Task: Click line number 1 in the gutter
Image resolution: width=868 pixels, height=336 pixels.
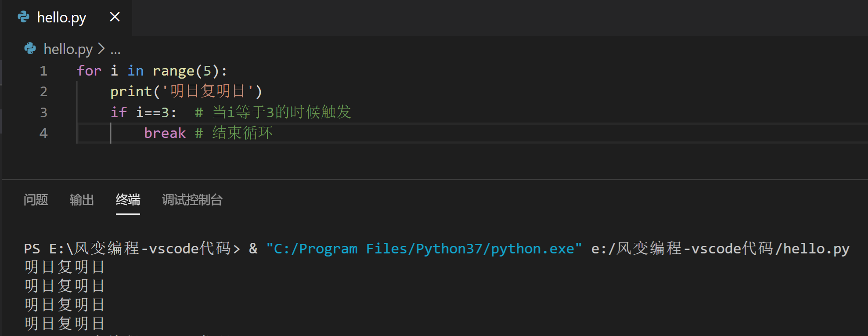Action: click(x=43, y=71)
